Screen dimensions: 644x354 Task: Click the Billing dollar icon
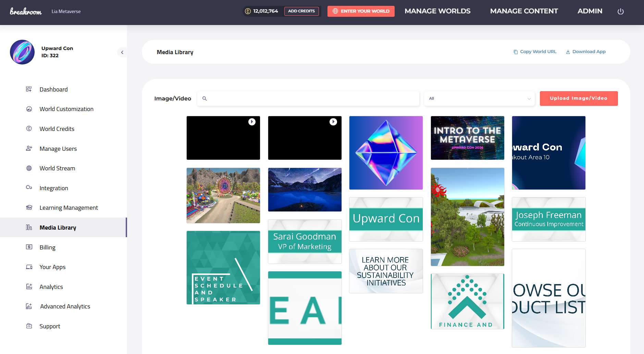click(29, 247)
